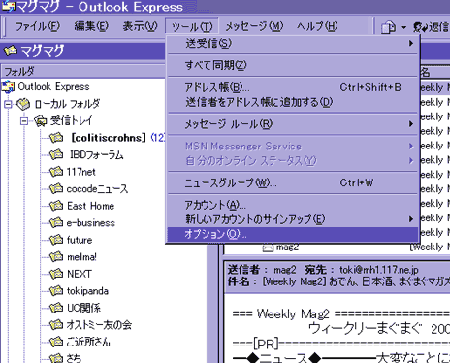Click 新しいアカウントのサインアップ submenu arrow
The width and height of the screenshot is (450, 363).
pyautogui.click(x=411, y=219)
